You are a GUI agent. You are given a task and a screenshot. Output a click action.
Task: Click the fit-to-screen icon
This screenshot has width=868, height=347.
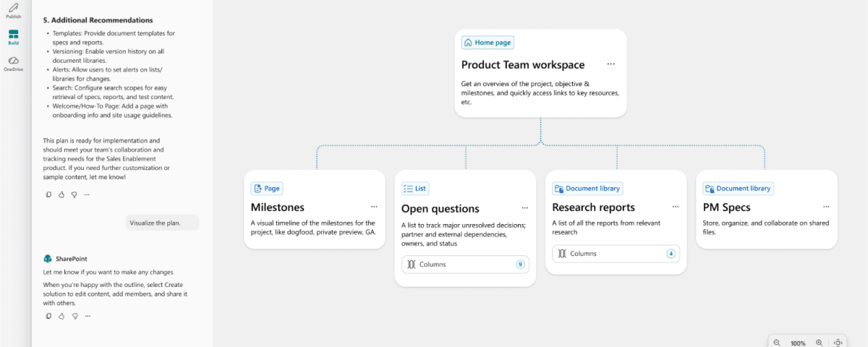tap(838, 343)
